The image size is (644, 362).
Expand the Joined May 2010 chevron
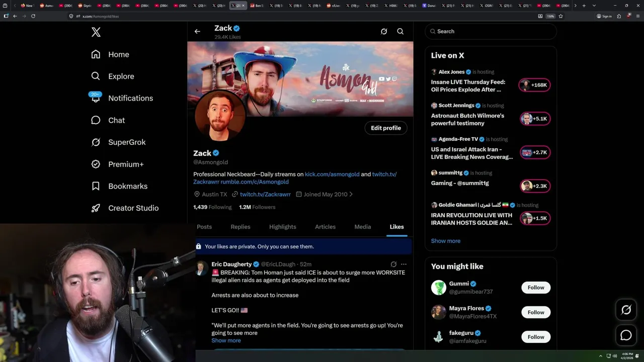pyautogui.click(x=351, y=194)
